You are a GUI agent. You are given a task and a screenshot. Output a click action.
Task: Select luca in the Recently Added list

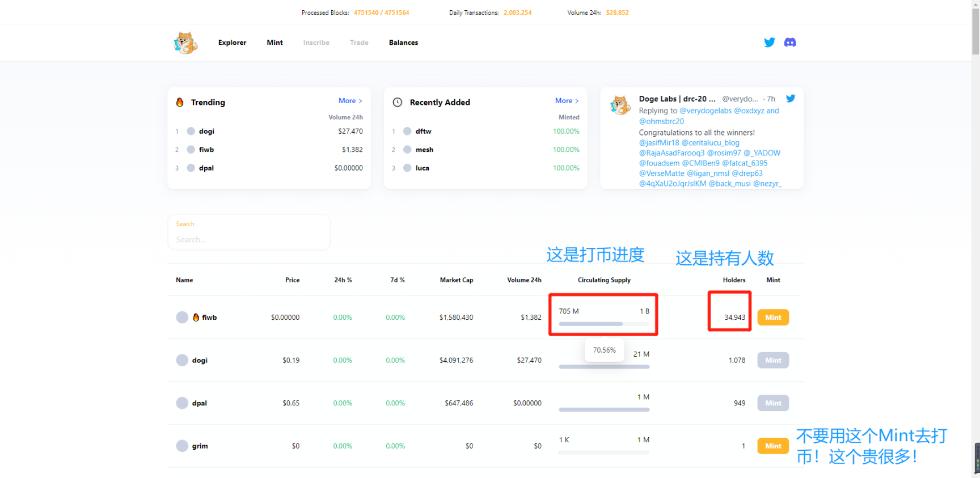(422, 168)
